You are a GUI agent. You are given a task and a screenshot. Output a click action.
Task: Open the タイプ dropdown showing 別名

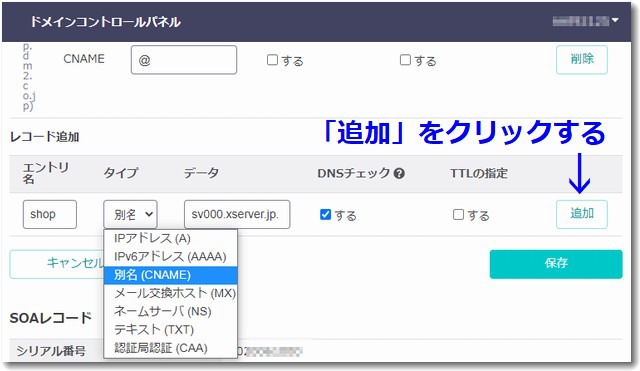130,214
